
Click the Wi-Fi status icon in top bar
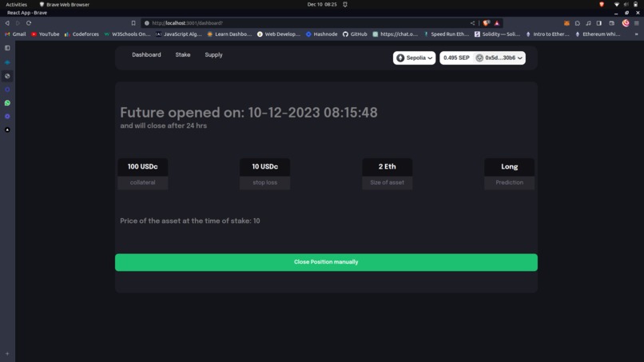point(617,5)
